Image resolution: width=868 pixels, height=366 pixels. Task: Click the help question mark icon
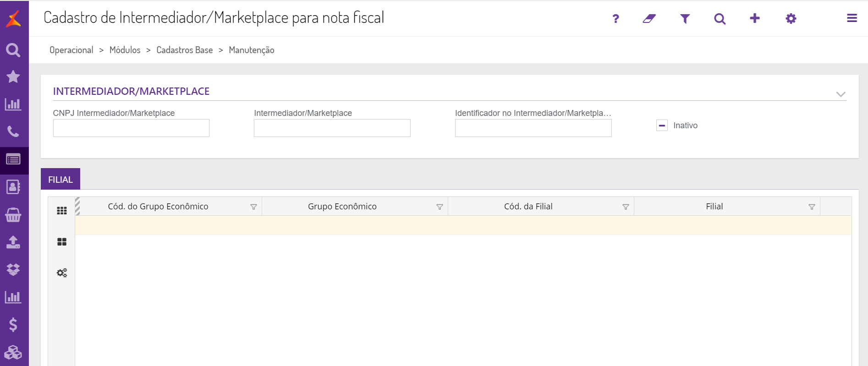[x=615, y=19]
